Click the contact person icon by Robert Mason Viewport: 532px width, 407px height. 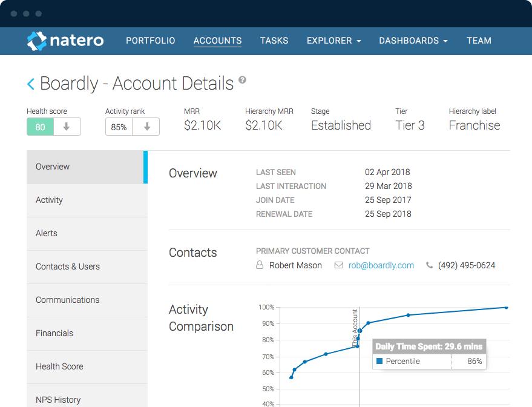click(x=260, y=265)
